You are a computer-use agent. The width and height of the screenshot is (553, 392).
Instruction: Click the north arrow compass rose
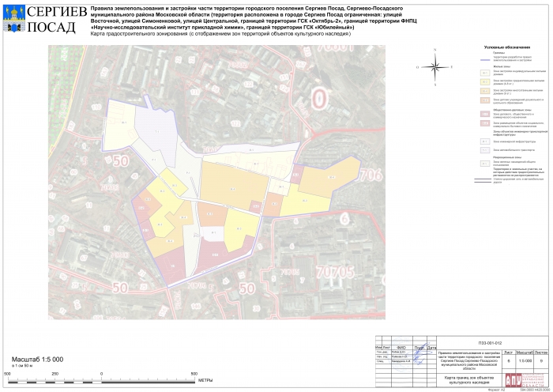[434, 67]
